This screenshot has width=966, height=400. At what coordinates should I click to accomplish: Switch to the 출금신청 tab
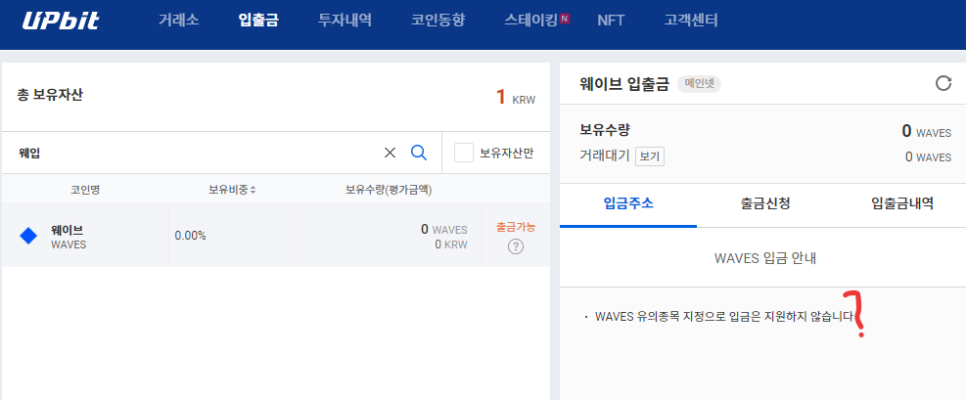765,204
